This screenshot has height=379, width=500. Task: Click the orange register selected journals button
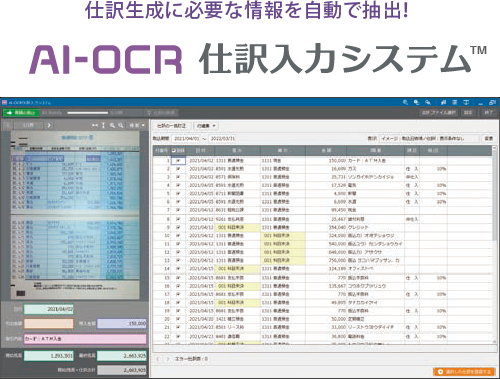click(465, 372)
